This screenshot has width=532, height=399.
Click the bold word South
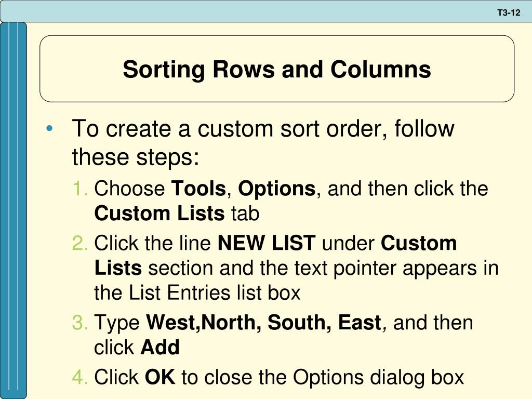coord(299,323)
